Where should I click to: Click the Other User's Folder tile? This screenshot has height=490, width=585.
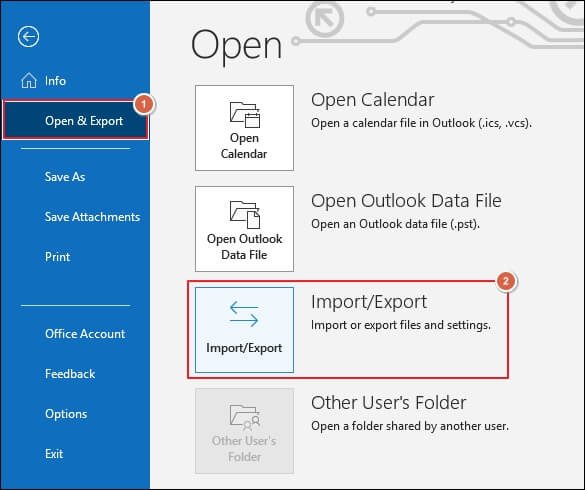click(244, 431)
